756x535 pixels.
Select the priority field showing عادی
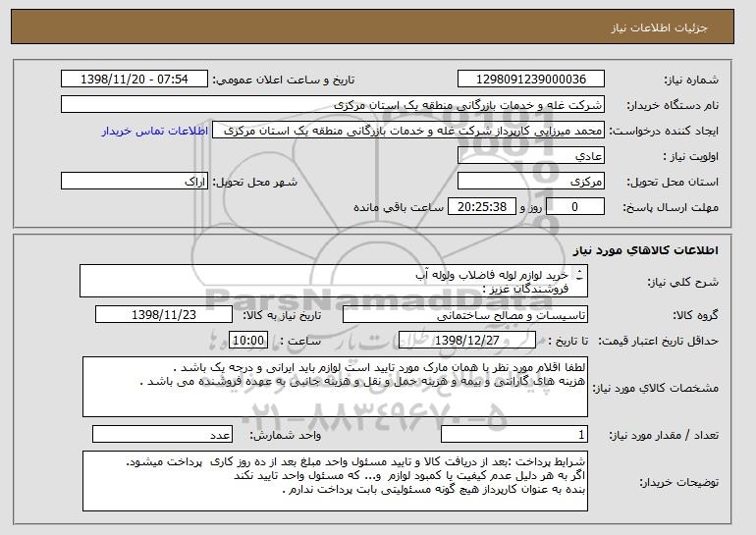click(x=531, y=156)
